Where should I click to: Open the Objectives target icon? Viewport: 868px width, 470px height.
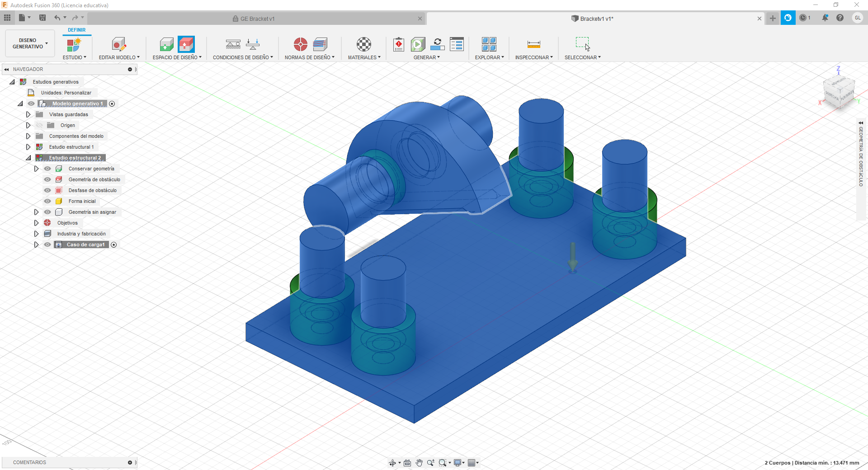point(301,44)
